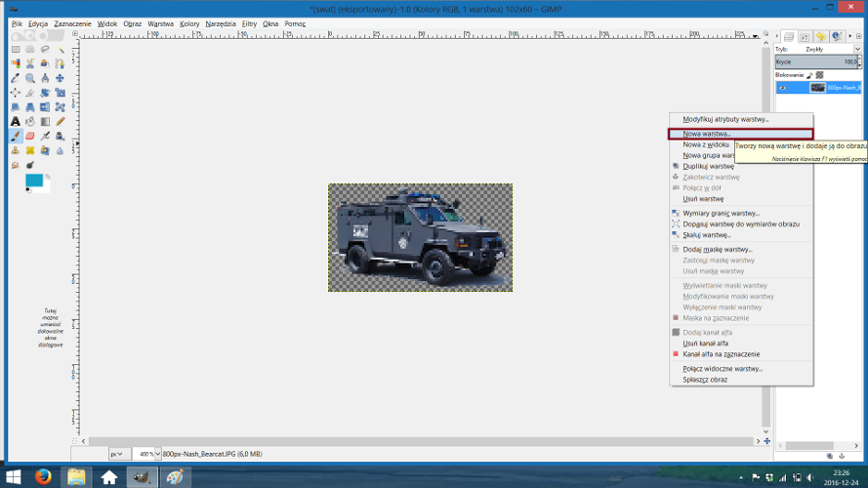This screenshot has width=868, height=488.
Task: Select the Color Picker eyedropper tool
Action: tap(16, 77)
